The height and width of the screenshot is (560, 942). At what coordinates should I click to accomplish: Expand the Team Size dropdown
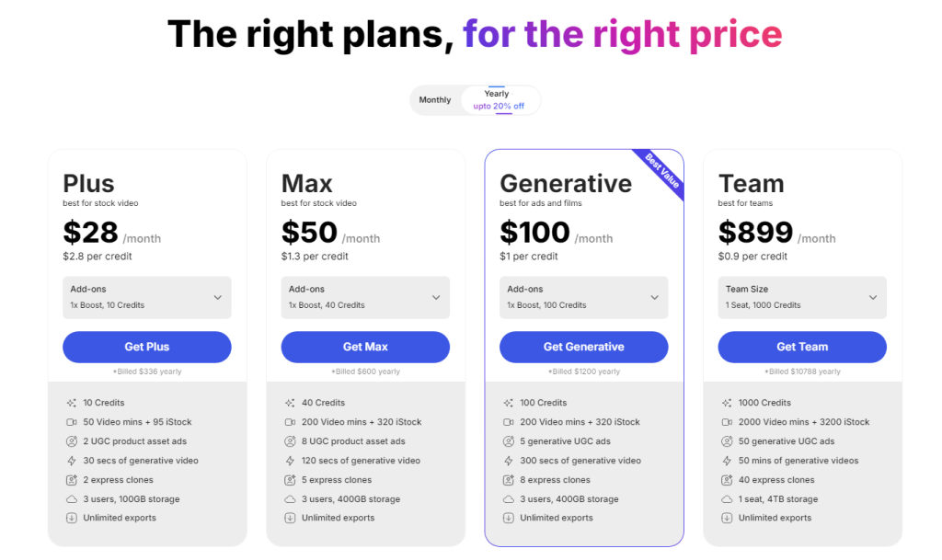tap(802, 297)
